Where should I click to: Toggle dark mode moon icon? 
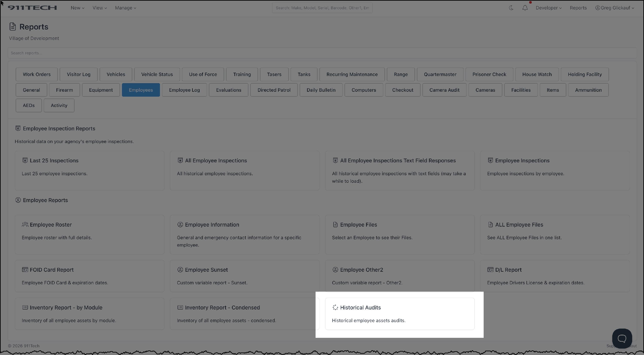(511, 8)
